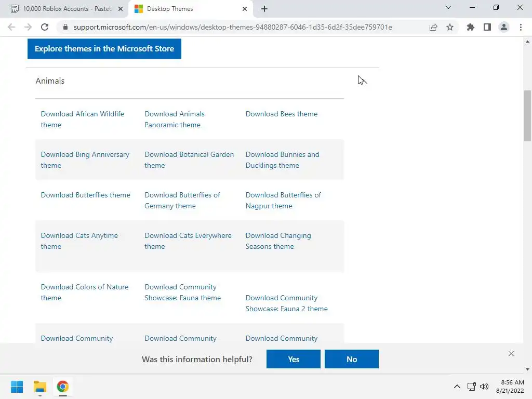Answer No to helpful question
Image resolution: width=532 pixels, height=399 pixels.
[352, 359]
